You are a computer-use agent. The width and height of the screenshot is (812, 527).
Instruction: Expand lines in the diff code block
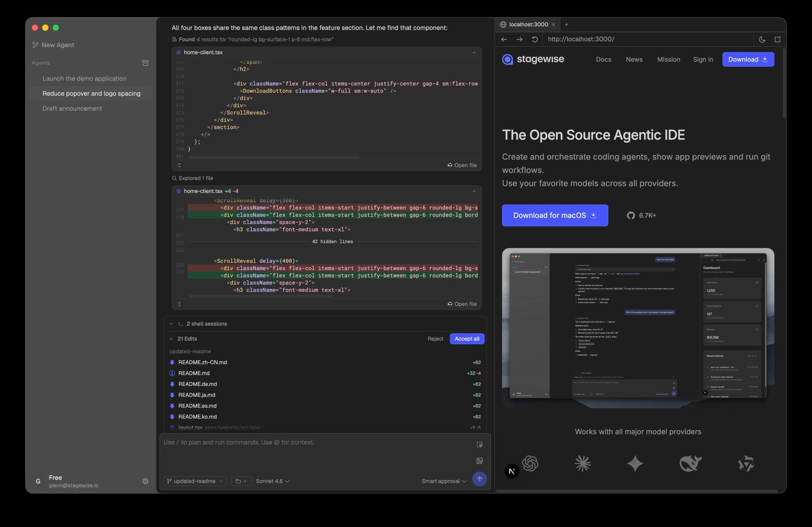pyautogui.click(x=180, y=304)
